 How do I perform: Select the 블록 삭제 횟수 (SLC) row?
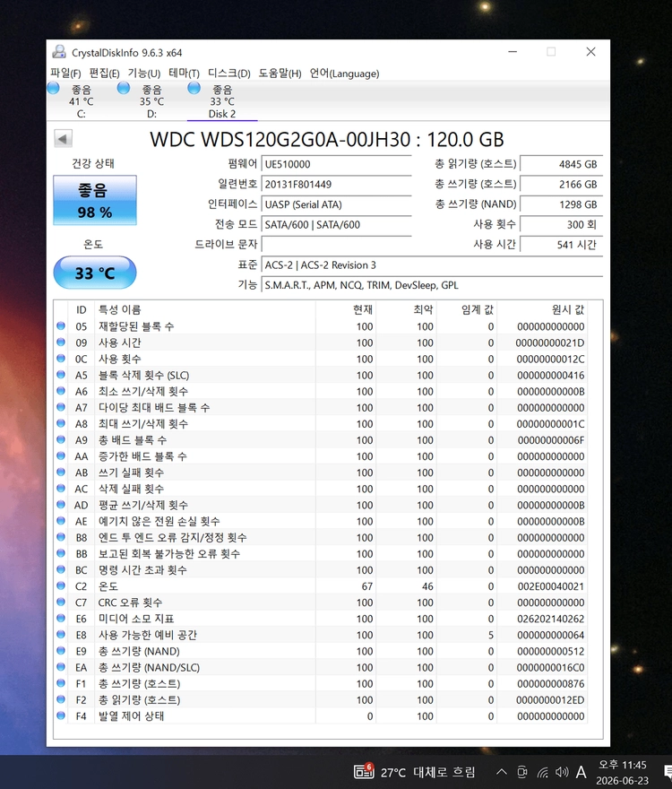[321, 375]
